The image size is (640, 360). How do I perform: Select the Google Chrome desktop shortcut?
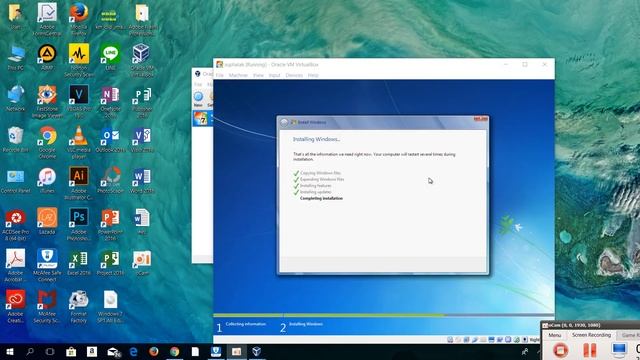pyautogui.click(x=47, y=142)
